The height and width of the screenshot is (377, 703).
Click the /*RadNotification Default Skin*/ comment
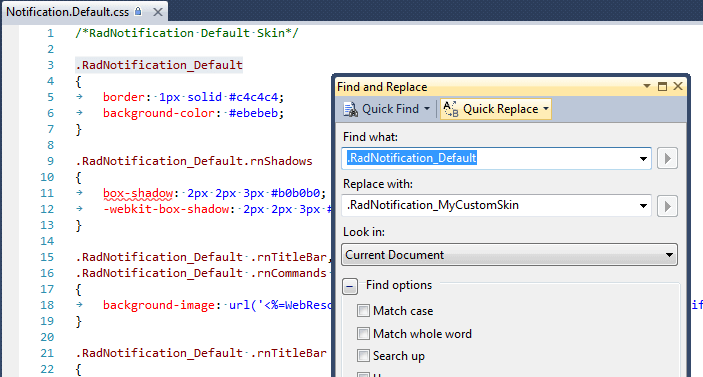pos(187,33)
